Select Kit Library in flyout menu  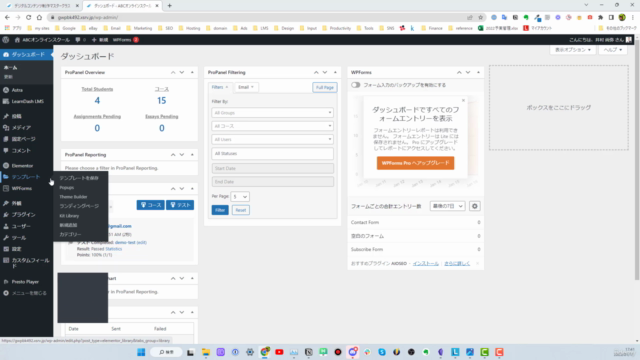(x=69, y=216)
